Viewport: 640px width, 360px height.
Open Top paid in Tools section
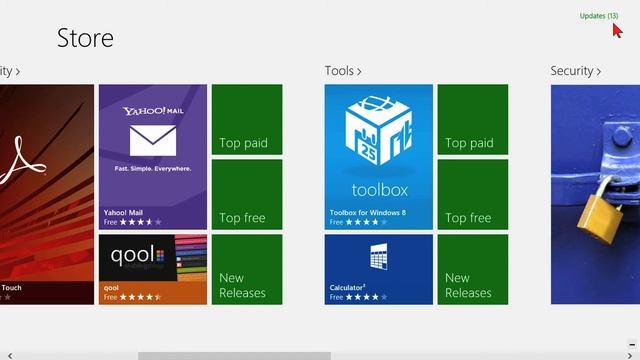(x=473, y=120)
